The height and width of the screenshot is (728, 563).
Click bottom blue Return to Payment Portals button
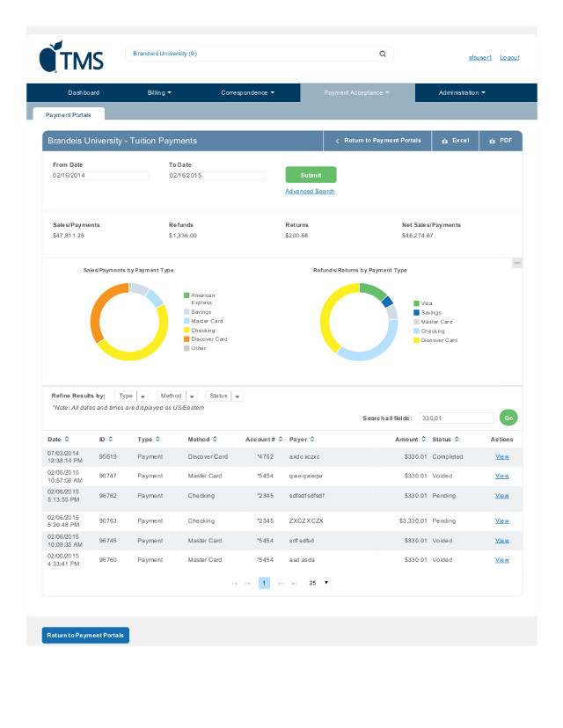tap(85, 635)
